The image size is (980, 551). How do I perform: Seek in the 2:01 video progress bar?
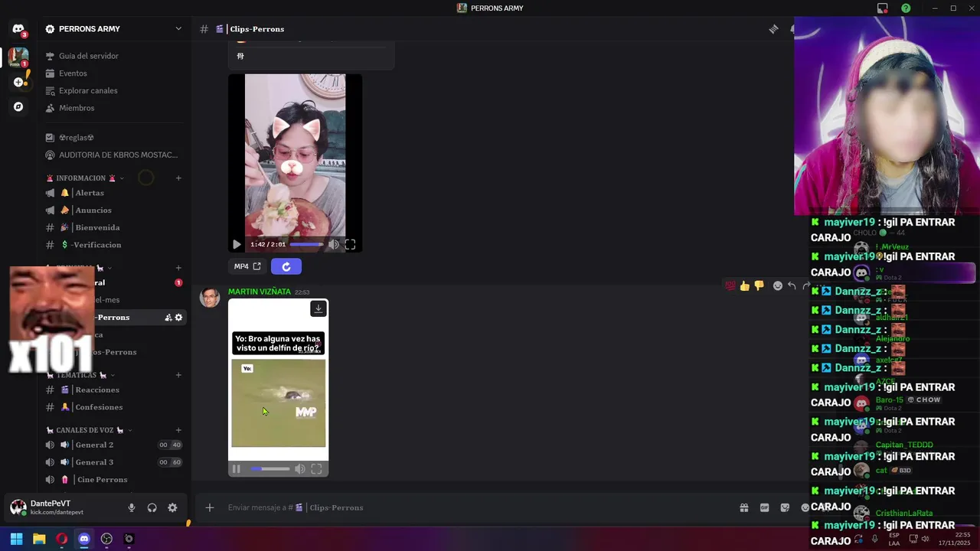[x=306, y=245]
